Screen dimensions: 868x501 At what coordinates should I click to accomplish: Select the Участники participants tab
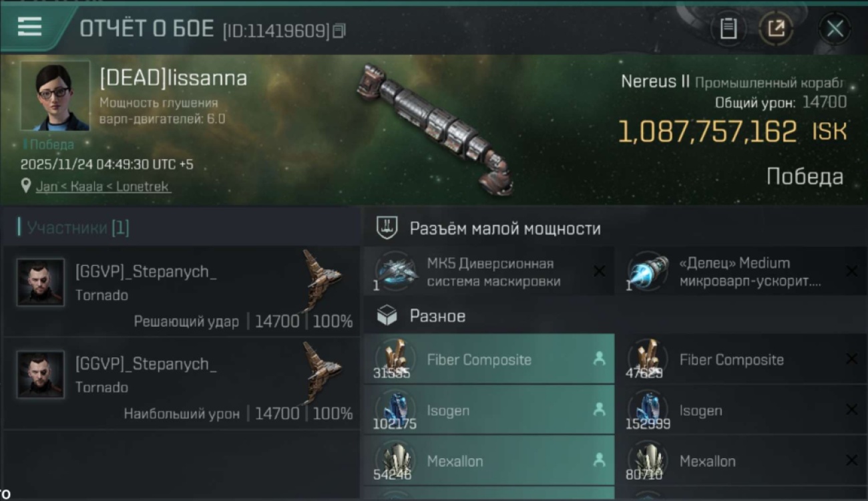(x=74, y=228)
